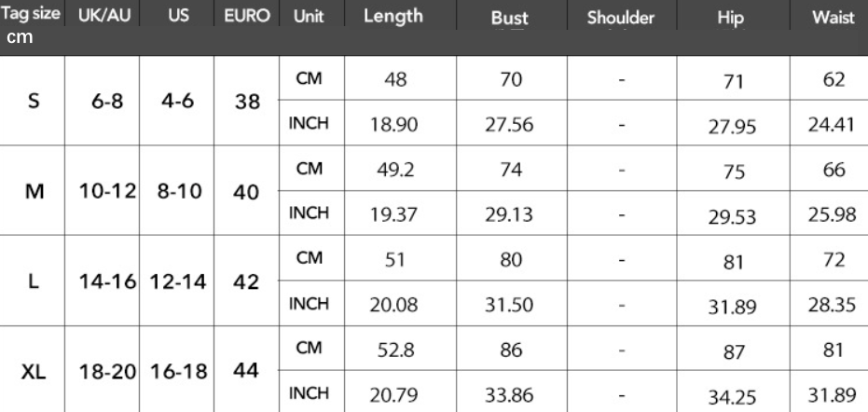Click the Tag size column header
Viewport: 868px width, 412px height.
point(31,18)
